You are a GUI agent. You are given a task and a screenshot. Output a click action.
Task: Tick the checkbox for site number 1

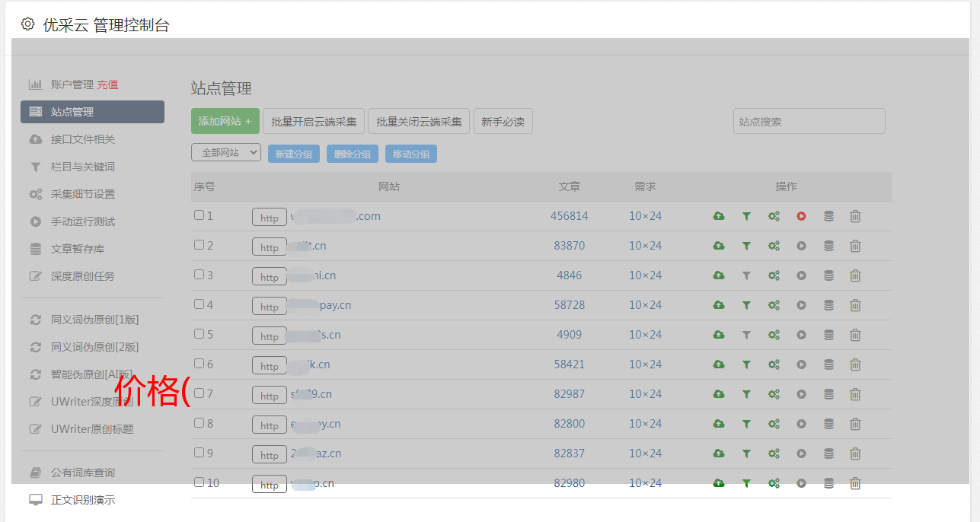pos(199,215)
